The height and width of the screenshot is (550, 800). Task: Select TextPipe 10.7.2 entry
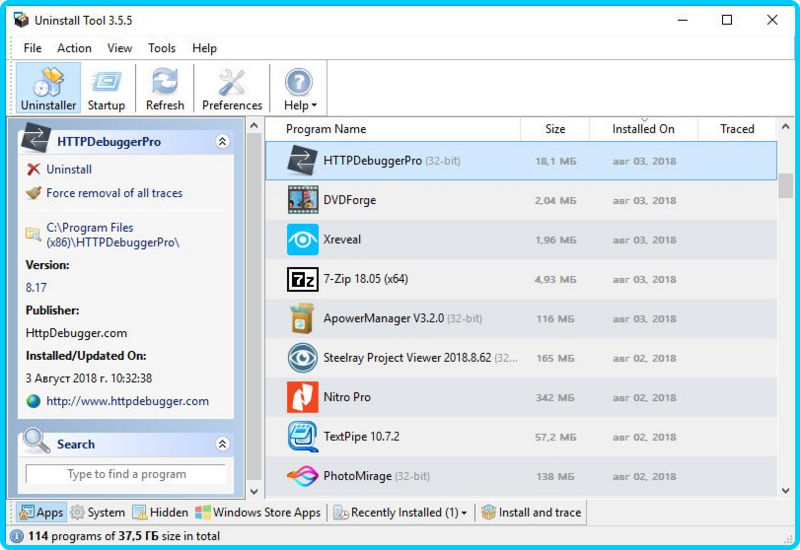pyautogui.click(x=361, y=437)
